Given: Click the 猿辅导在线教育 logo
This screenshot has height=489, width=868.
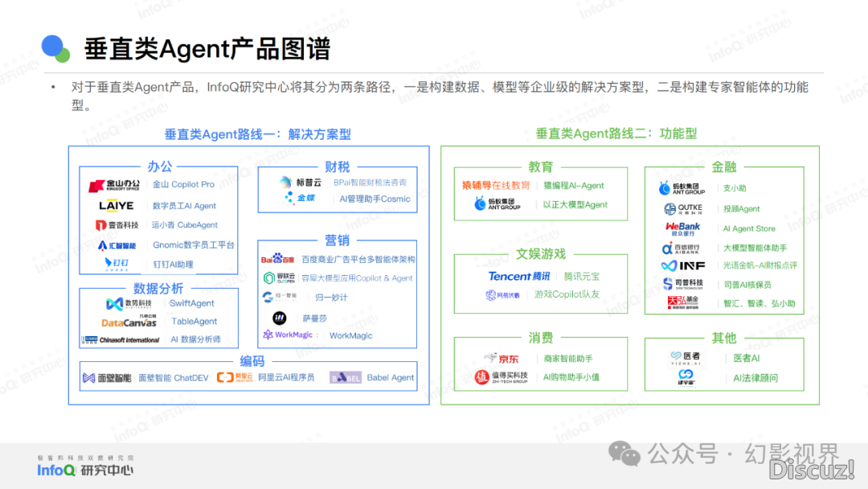Looking at the screenshot, I should click(496, 185).
